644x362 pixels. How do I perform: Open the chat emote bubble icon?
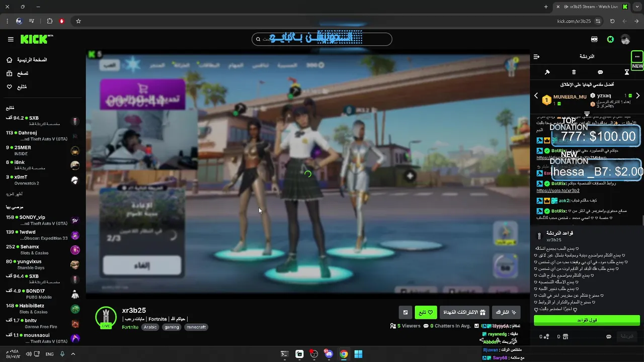pyautogui.click(x=609, y=336)
